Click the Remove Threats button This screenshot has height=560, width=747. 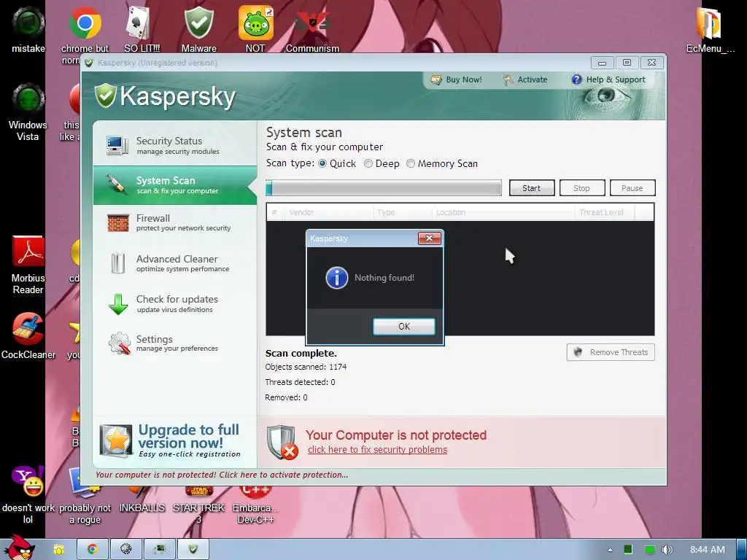[x=611, y=352]
